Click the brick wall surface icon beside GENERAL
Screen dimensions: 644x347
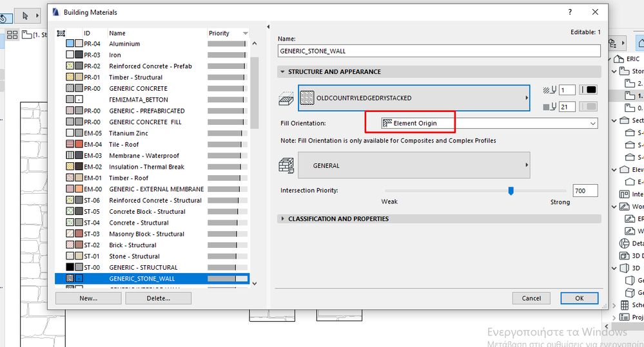(286, 165)
